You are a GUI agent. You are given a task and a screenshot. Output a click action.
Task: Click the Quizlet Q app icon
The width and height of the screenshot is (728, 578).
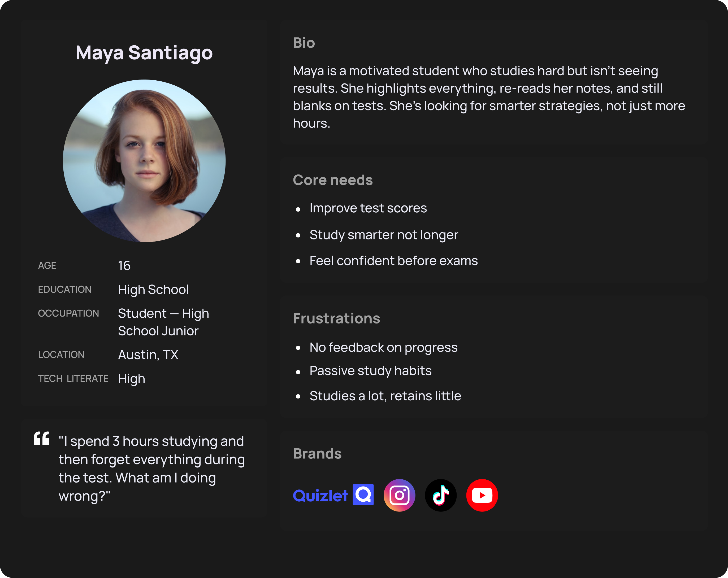click(363, 495)
